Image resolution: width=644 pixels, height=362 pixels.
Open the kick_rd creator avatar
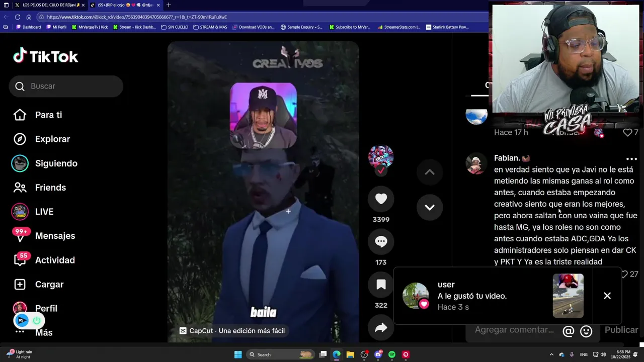pyautogui.click(x=381, y=157)
